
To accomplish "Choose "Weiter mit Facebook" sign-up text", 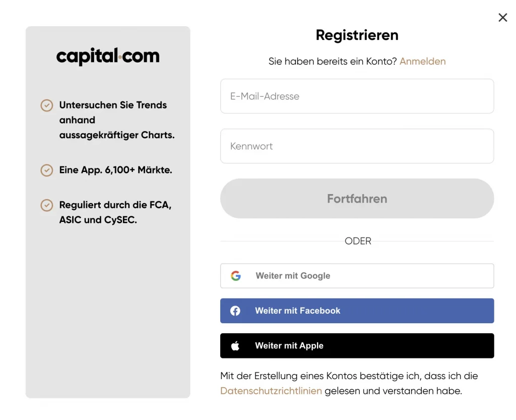I will (x=297, y=311).
